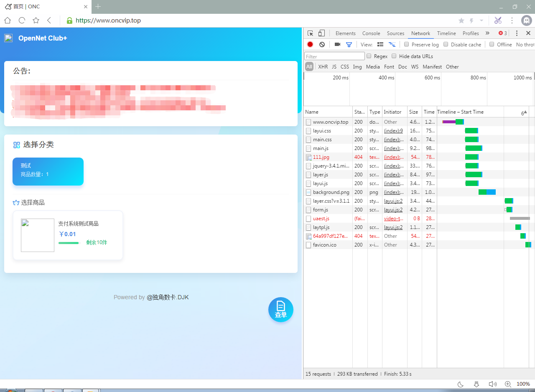This screenshot has height=392, width=535.
Task: Click the speaker sound icon
Action: click(x=492, y=384)
